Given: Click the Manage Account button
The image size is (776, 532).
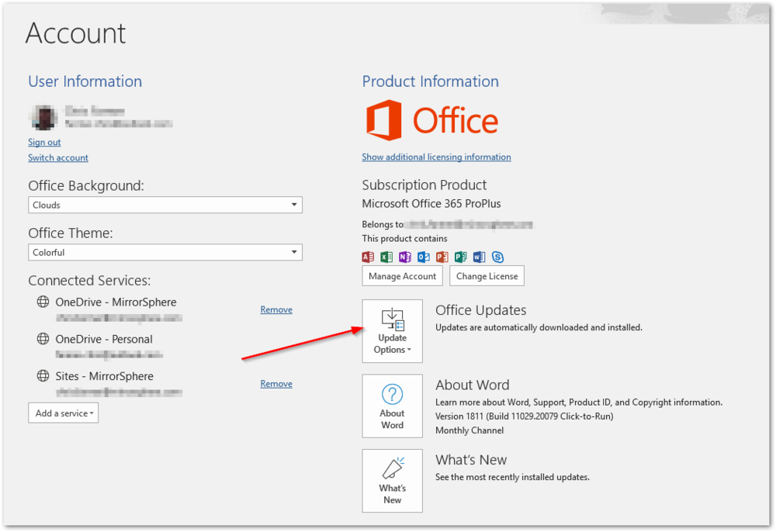Looking at the screenshot, I should point(402,276).
